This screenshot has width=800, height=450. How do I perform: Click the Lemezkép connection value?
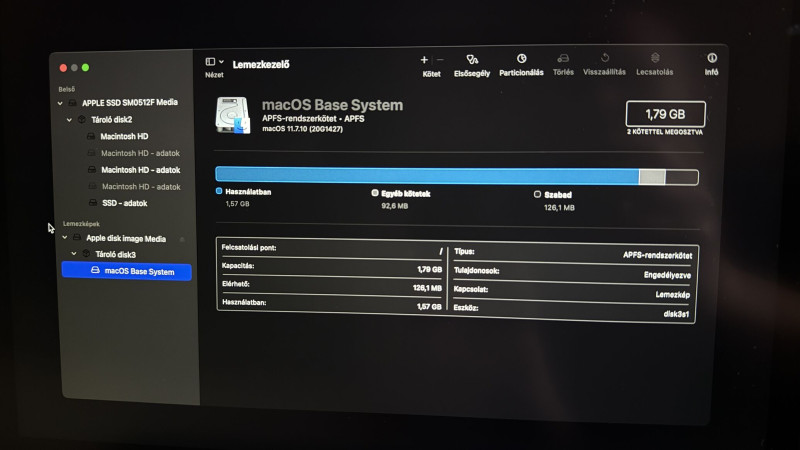coord(672,294)
